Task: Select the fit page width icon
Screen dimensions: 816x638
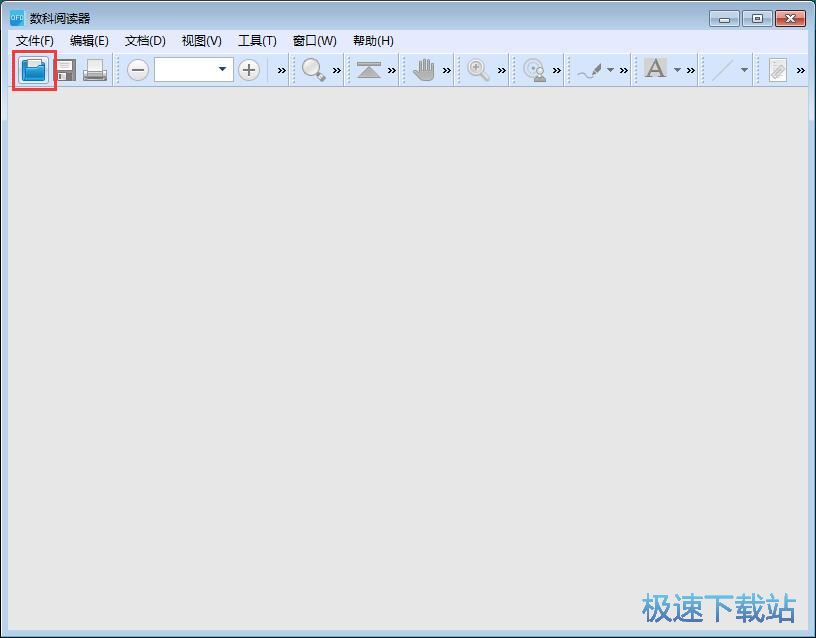Action: [368, 70]
